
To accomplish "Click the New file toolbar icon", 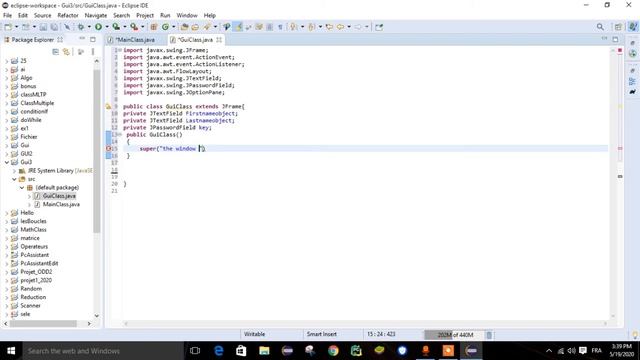I will tap(8, 27).
